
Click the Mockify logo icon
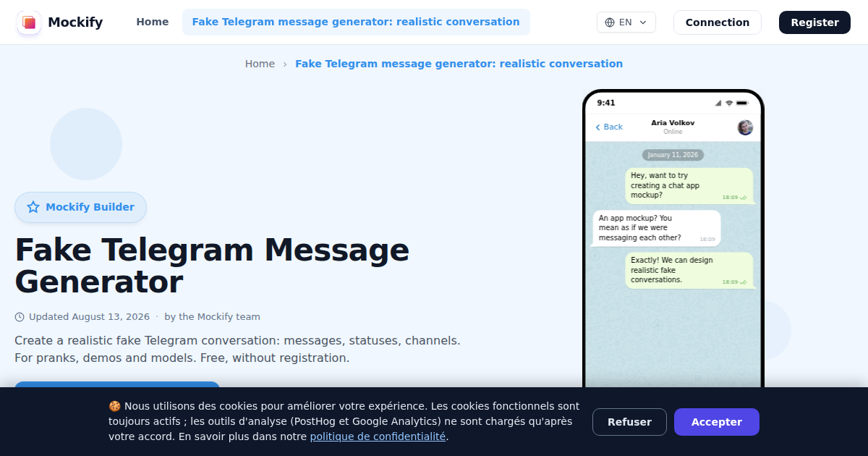pyautogui.click(x=29, y=22)
